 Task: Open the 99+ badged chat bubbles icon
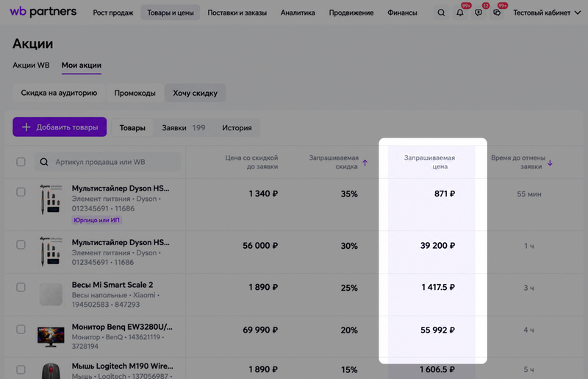click(497, 13)
